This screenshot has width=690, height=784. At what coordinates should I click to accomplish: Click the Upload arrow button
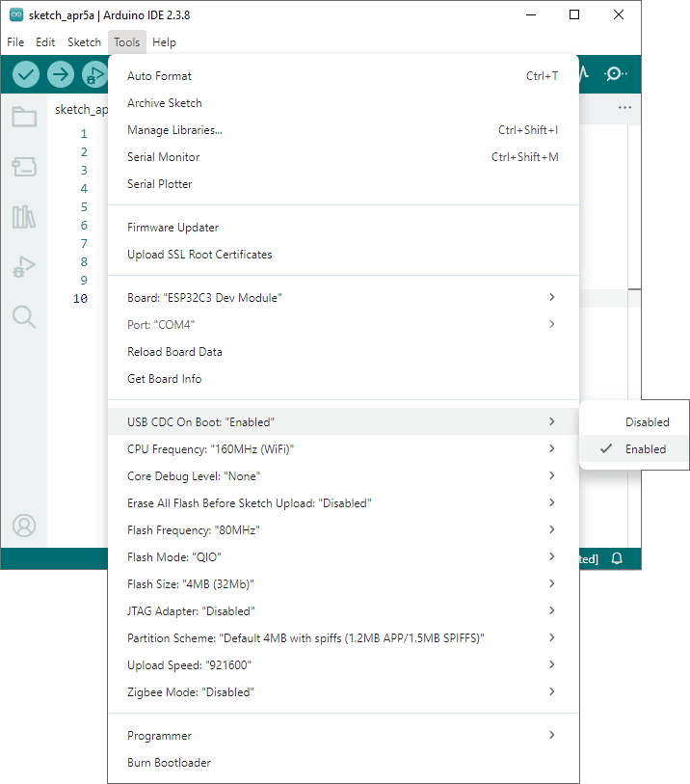tap(61, 74)
